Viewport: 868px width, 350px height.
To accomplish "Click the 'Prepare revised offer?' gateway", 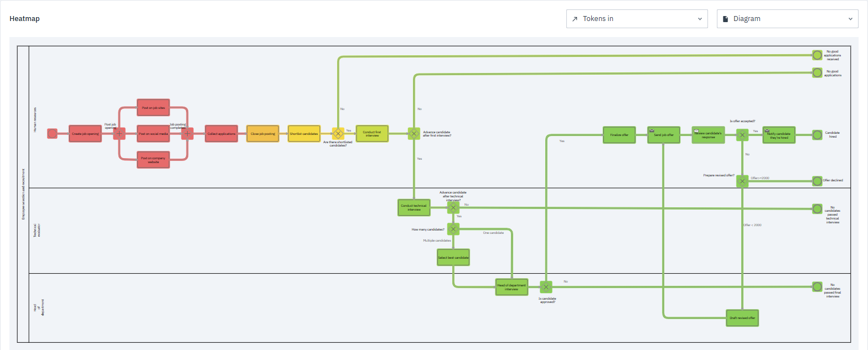I will (742, 181).
